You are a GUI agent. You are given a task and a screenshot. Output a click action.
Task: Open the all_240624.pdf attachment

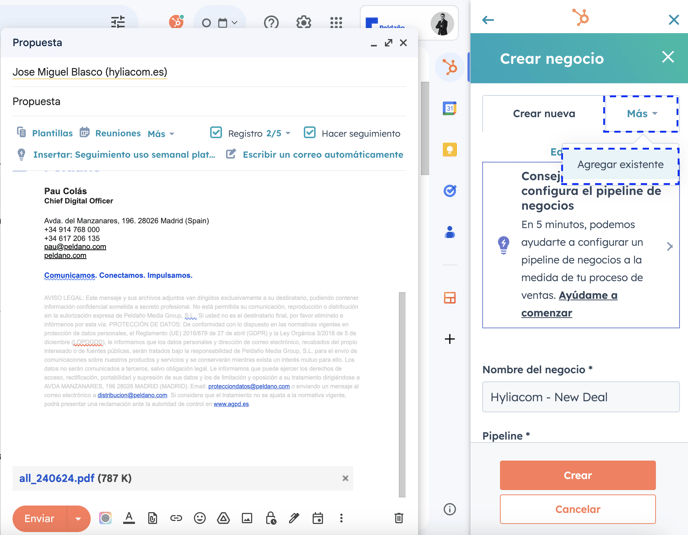pyautogui.click(x=57, y=478)
